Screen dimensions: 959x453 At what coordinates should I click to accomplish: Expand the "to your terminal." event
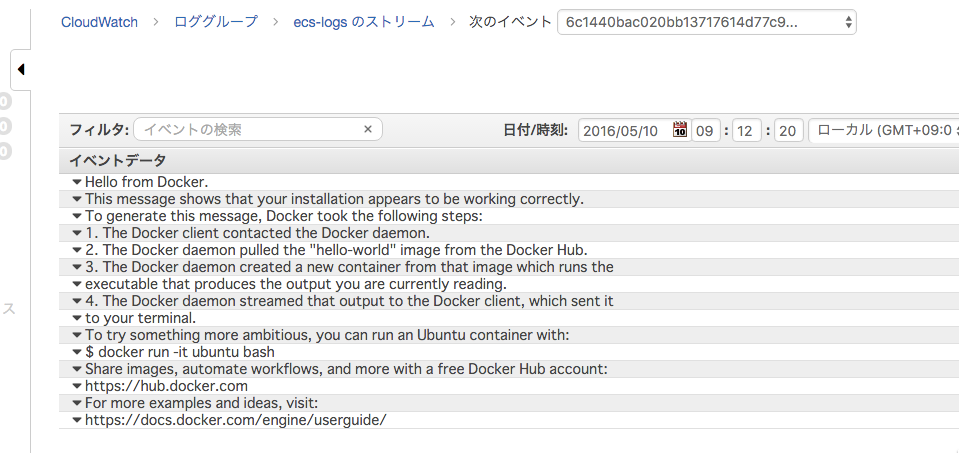tap(77, 318)
